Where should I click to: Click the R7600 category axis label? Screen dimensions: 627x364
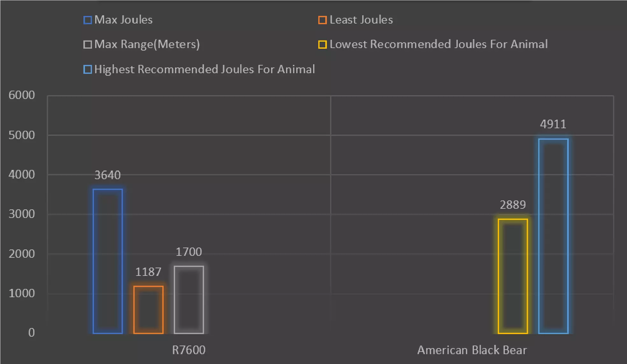coord(189,350)
